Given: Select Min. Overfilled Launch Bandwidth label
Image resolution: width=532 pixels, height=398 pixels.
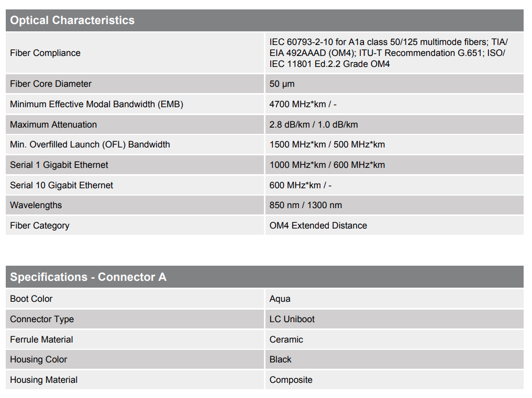Looking at the screenshot, I should click(x=90, y=144).
